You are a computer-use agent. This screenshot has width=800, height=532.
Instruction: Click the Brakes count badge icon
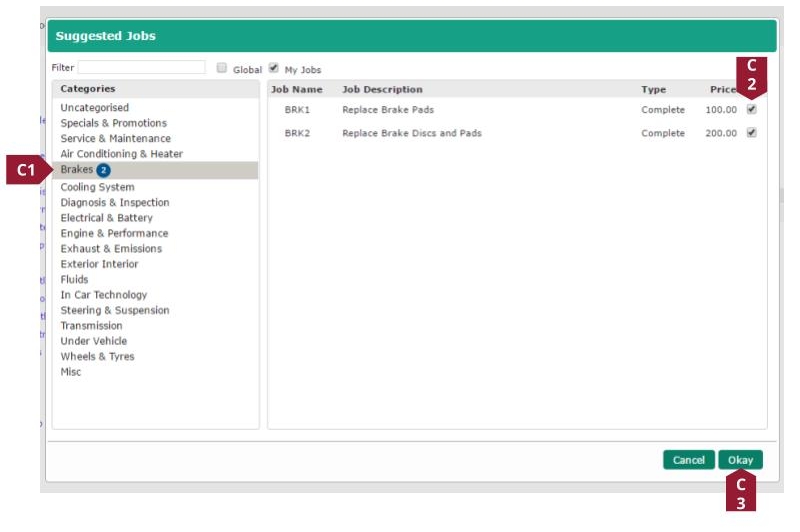pos(103,171)
